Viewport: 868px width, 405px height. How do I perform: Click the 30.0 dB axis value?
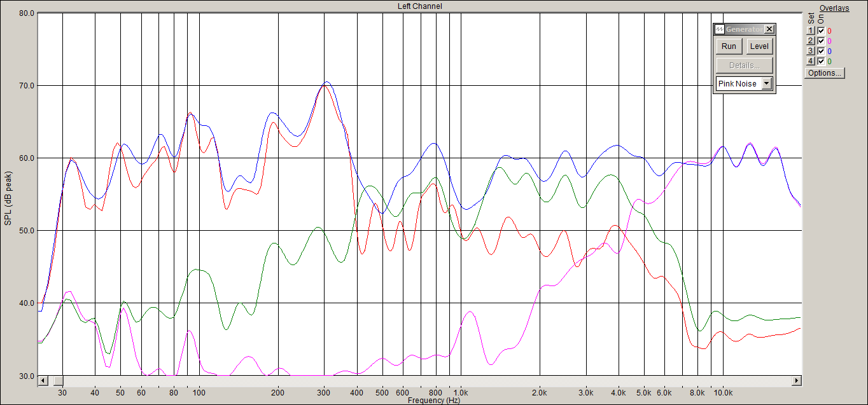pyautogui.click(x=26, y=375)
